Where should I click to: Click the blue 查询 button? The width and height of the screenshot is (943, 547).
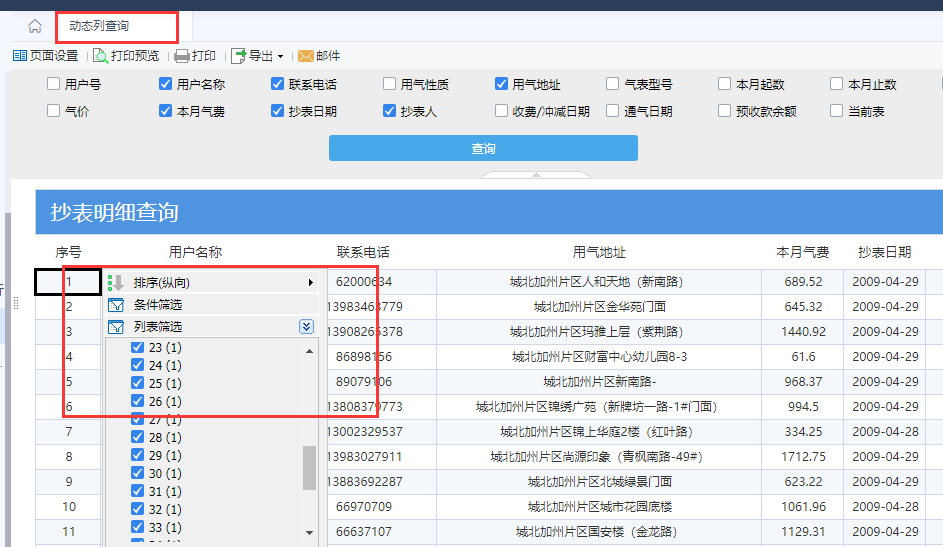[483, 148]
